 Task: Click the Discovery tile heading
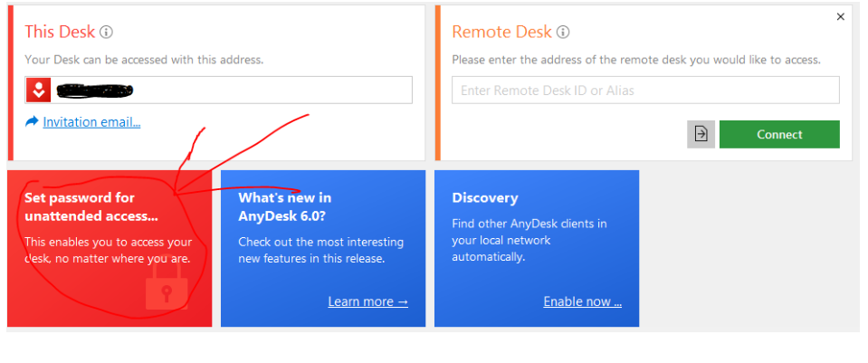point(485,198)
